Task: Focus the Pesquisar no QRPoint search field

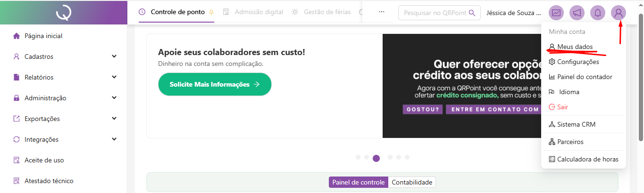Action: point(434,13)
